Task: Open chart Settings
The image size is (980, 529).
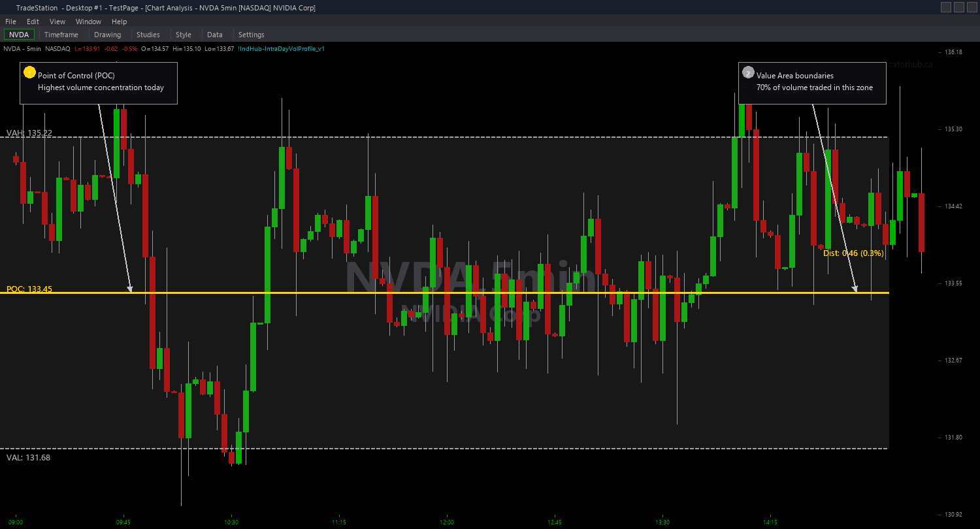Action: coord(252,35)
